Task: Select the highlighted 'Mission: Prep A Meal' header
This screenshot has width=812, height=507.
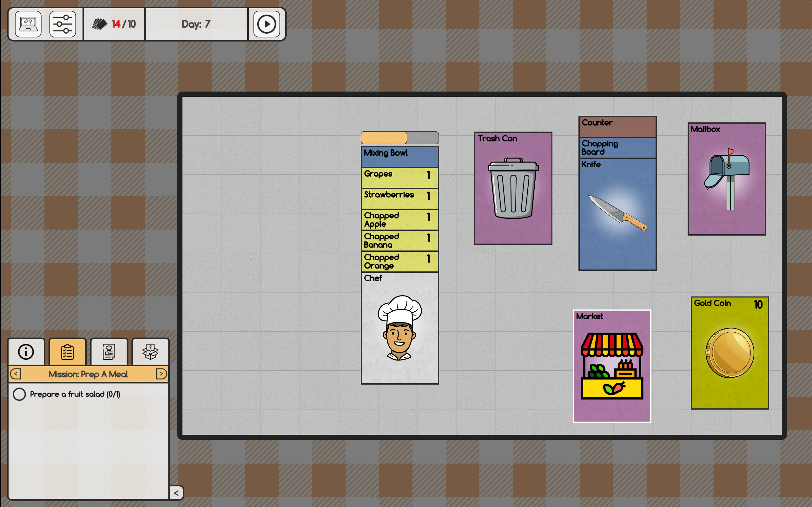Action: (x=88, y=374)
